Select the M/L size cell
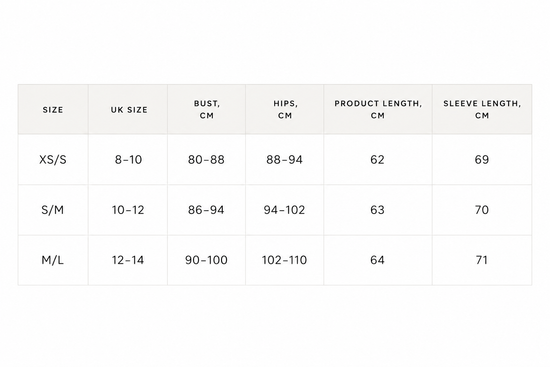This screenshot has width=550, height=367. click(53, 260)
